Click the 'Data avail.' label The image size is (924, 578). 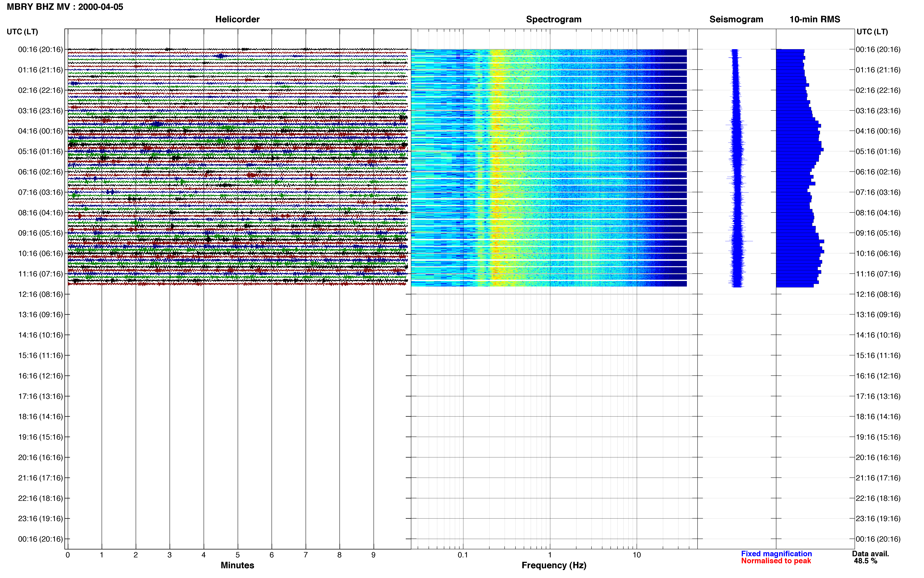point(870,554)
